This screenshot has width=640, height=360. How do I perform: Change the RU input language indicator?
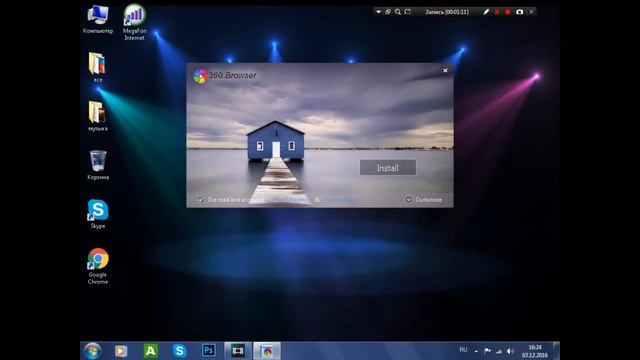tap(463, 350)
